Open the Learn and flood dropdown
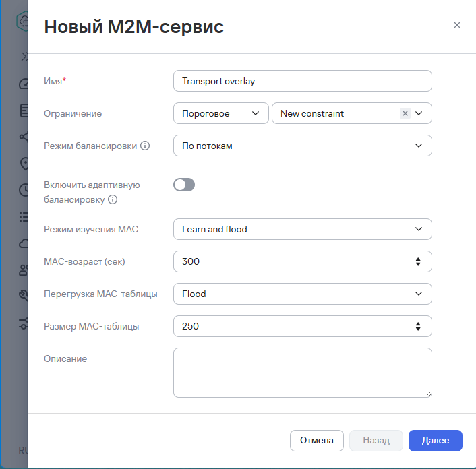Image resolution: width=476 pixels, height=469 pixels. [302, 229]
